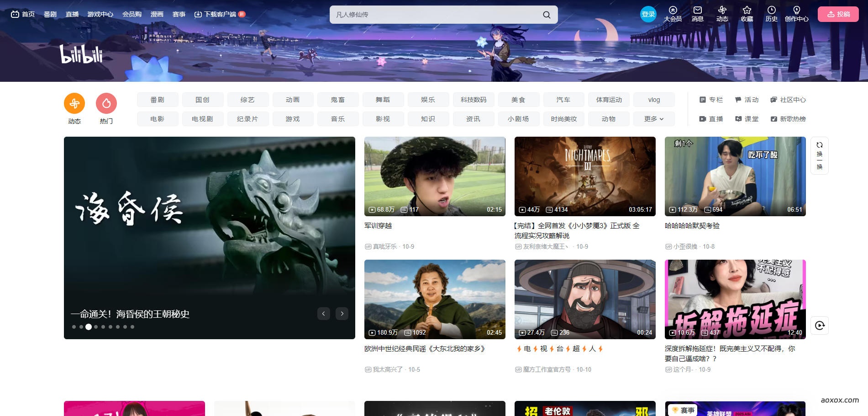This screenshot has height=416, width=868.
Task: Select the last carousel indicator dot
Action: (132, 327)
